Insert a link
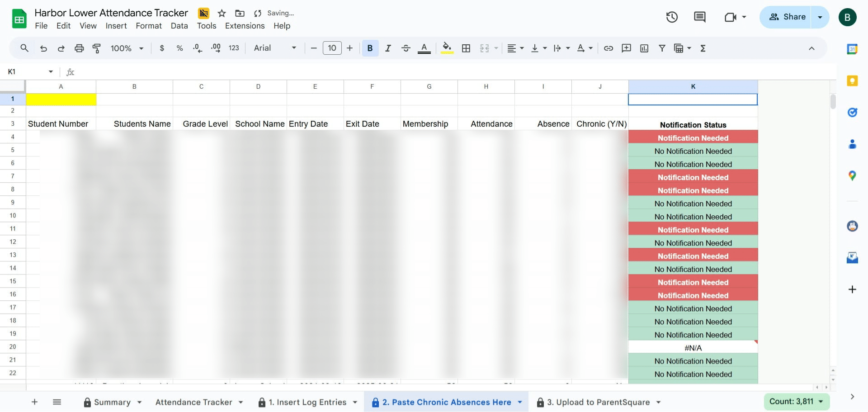The width and height of the screenshot is (868, 412). pyautogui.click(x=609, y=48)
